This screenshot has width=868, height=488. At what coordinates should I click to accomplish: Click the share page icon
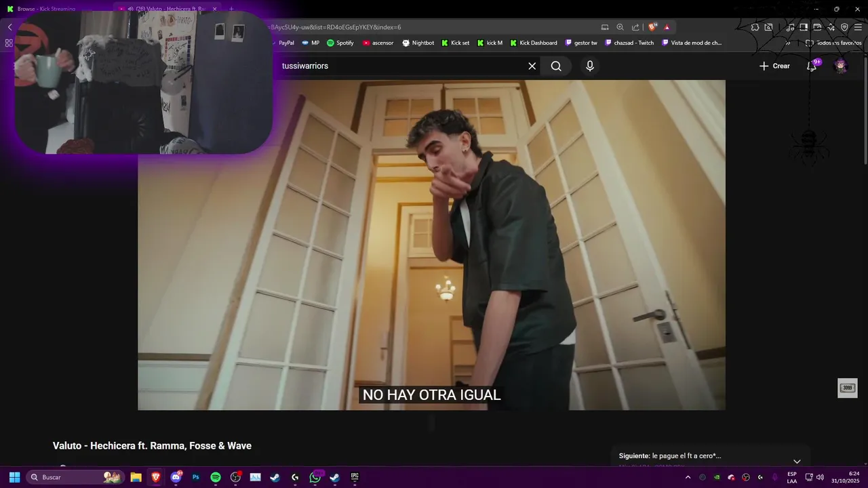[x=635, y=27]
